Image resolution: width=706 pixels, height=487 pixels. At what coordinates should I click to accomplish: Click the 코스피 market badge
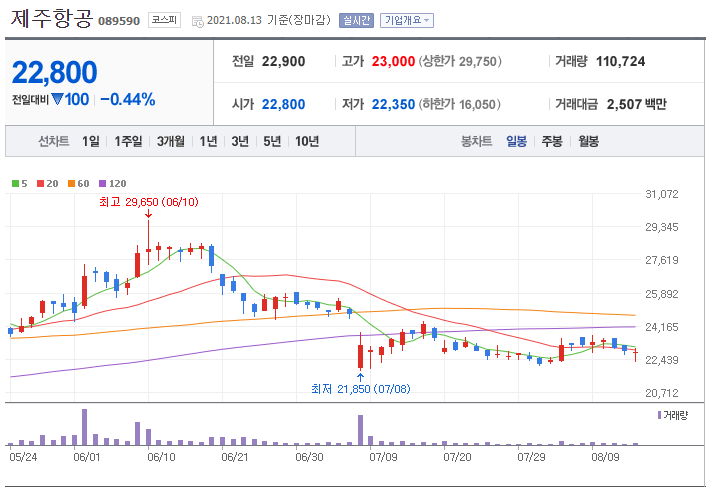pyautogui.click(x=164, y=20)
